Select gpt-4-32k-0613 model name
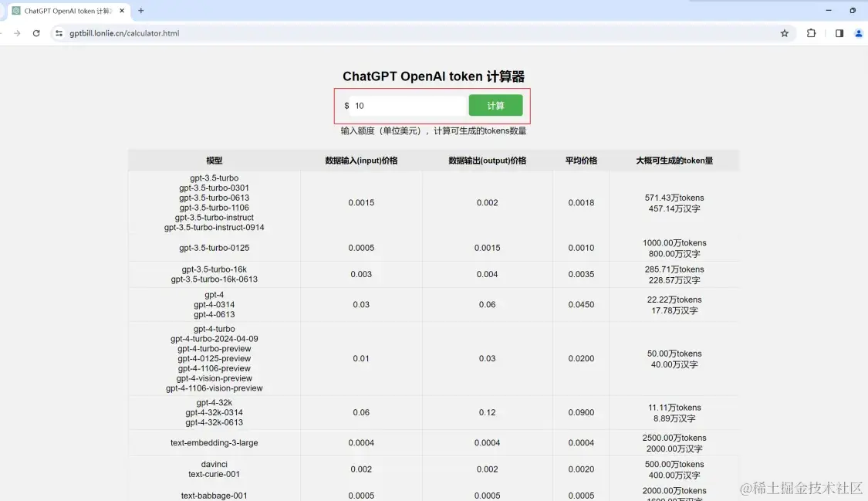The height and width of the screenshot is (501, 868). 214,422
